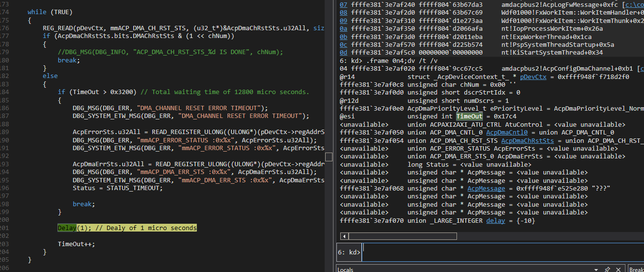644x272 pixels.
Task: Switch to the Breakpoints panel tab
Action: pos(636,269)
